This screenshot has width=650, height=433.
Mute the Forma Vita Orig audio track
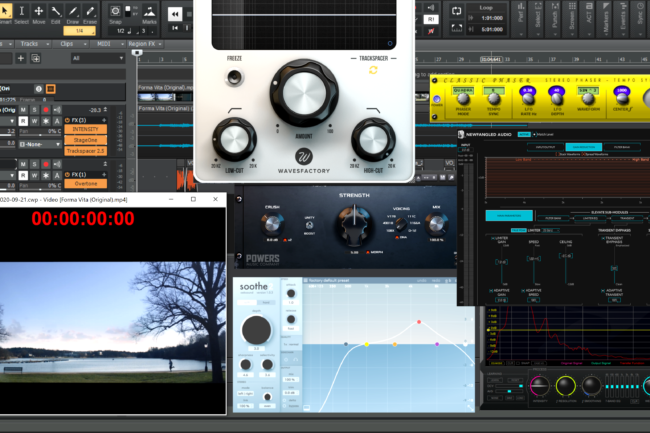pos(24,110)
